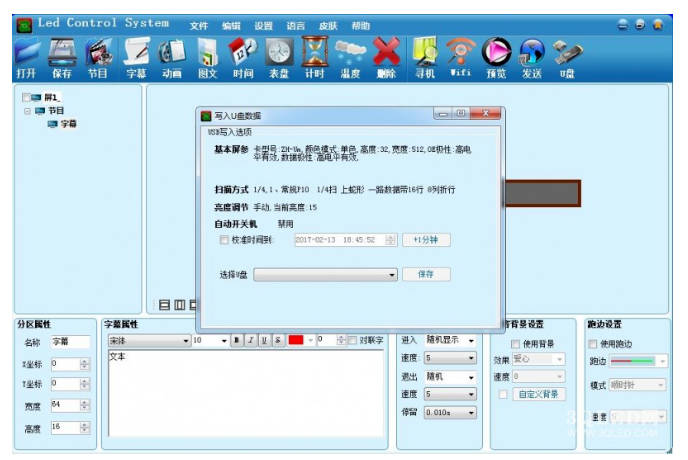Click the +1分钟 button
This screenshot has width=688, height=460.
pyautogui.click(x=426, y=240)
